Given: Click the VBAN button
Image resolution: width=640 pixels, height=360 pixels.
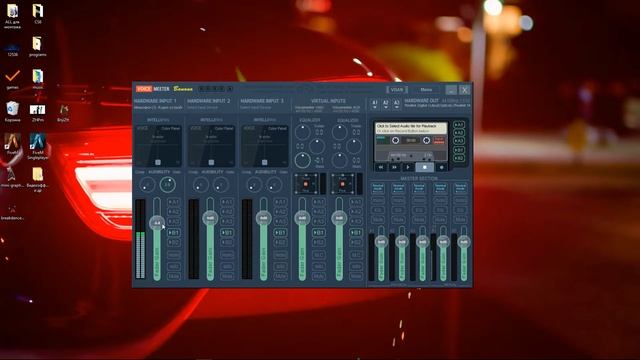Looking at the screenshot, I should click(397, 89).
